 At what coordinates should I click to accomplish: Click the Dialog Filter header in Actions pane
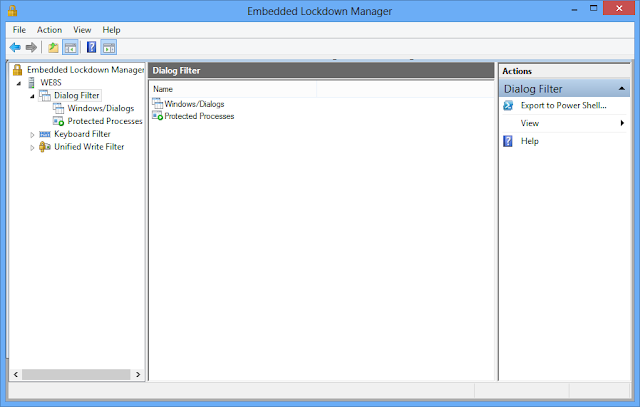[x=564, y=89]
